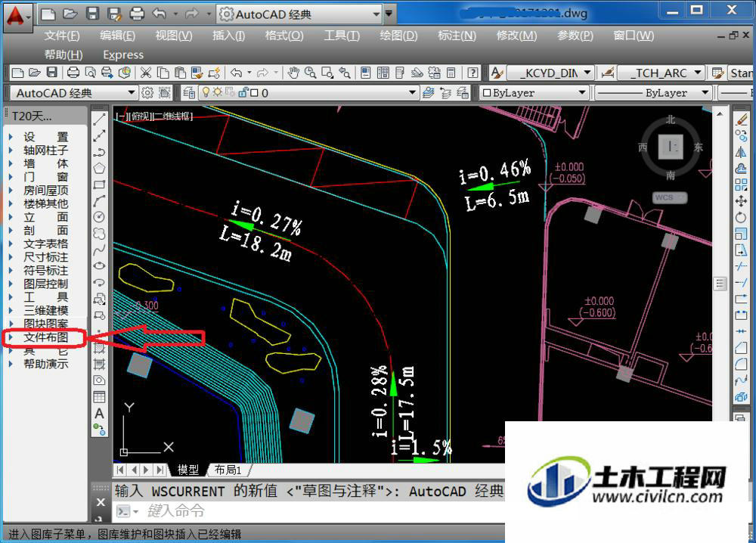The width and height of the screenshot is (756, 543).
Task: Click the ByLayer color swatch square
Action: click(486, 92)
